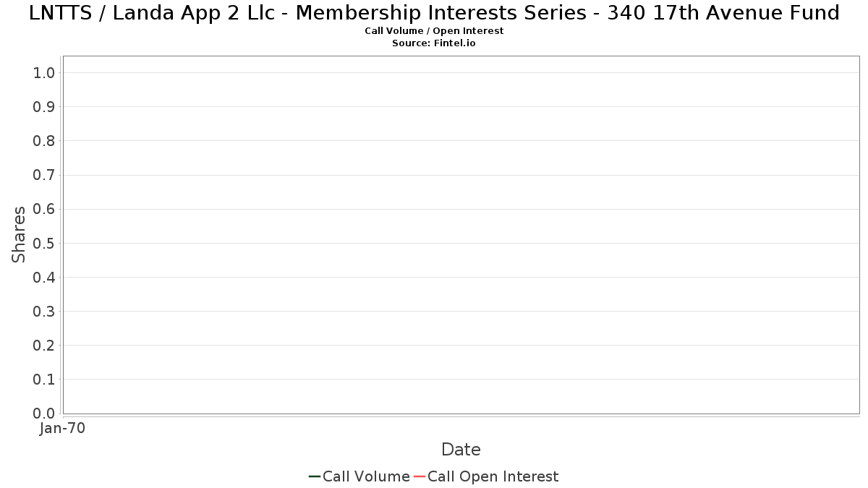This screenshot has height=488, width=868.
Task: Click the LNTTS chart main title
Action: coord(434,13)
